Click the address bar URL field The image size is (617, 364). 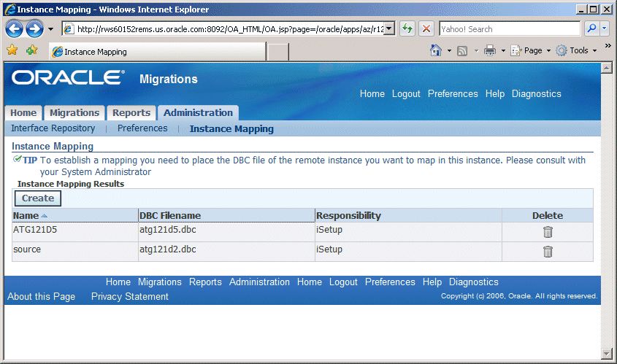229,29
